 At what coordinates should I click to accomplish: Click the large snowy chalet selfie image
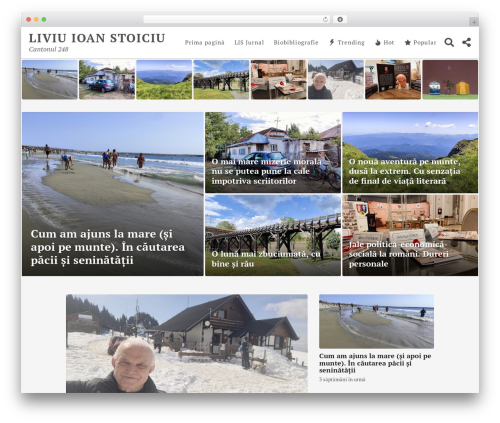coord(187,343)
